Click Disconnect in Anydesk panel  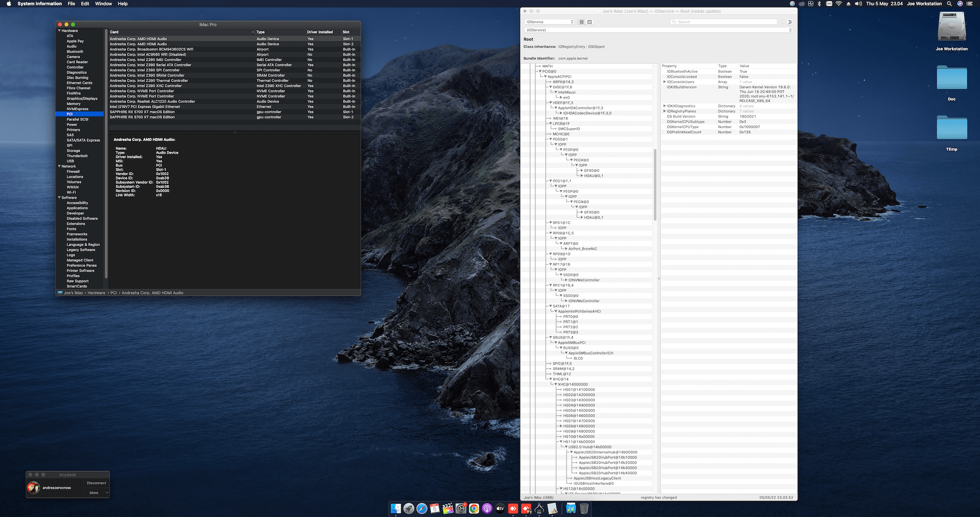click(x=96, y=483)
